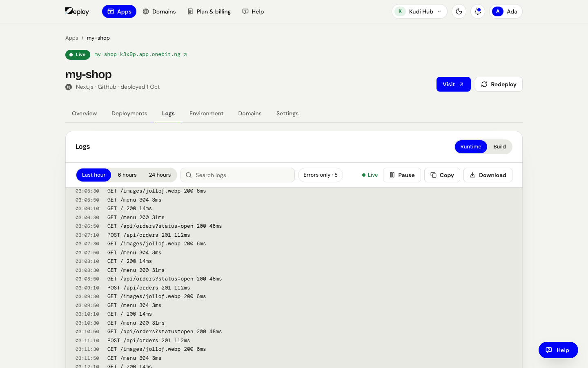Click the Visit button

453,84
